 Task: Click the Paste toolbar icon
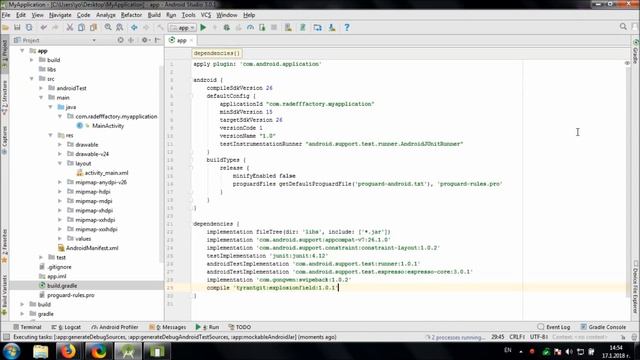93,27
